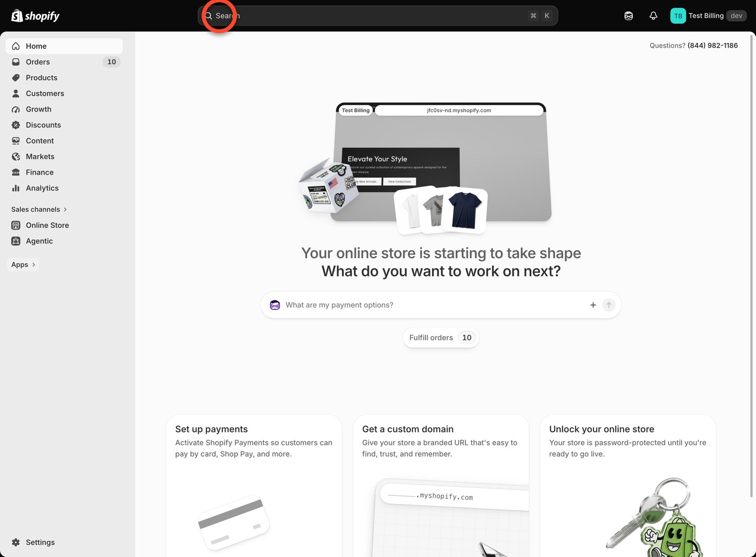The width and height of the screenshot is (756, 557).
Task: Click the page vertical scrollbar
Action: 752,265
